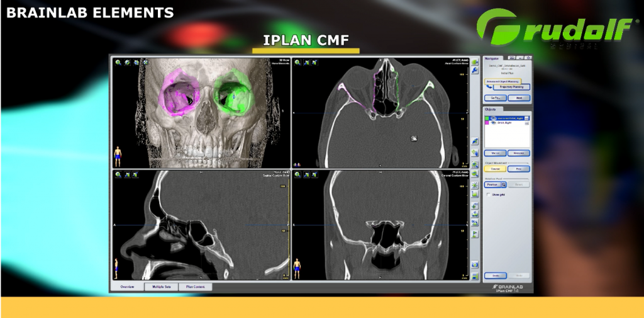The image size is (644, 318).
Task: Select the magenta Orbit object row
Action: [507, 123]
